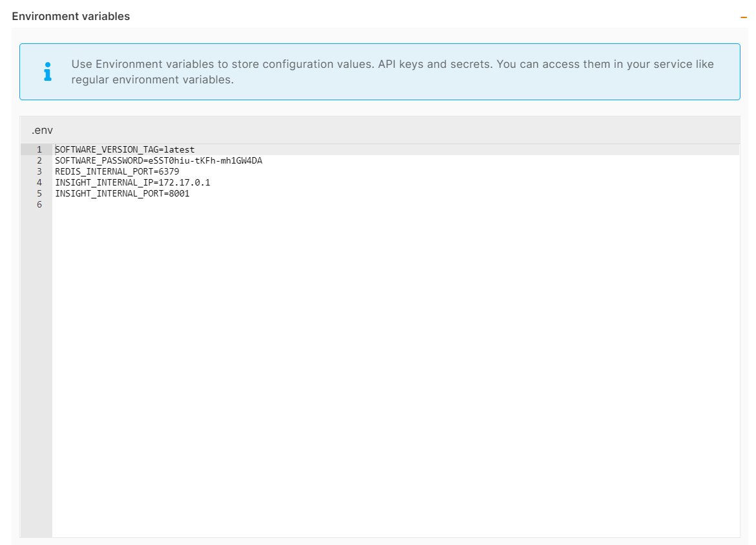This screenshot has width=756, height=545.
Task: Select the .env file header
Action: point(43,130)
